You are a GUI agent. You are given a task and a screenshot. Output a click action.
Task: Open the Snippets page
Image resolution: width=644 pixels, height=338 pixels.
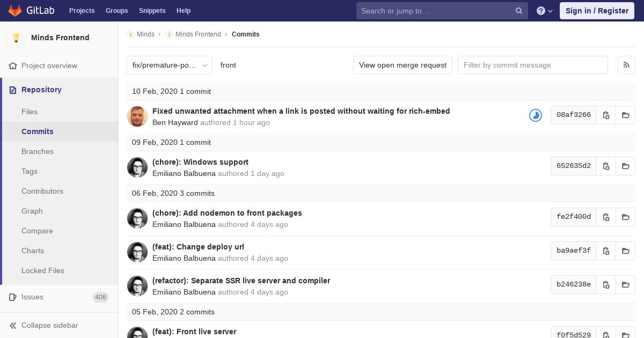click(x=152, y=11)
